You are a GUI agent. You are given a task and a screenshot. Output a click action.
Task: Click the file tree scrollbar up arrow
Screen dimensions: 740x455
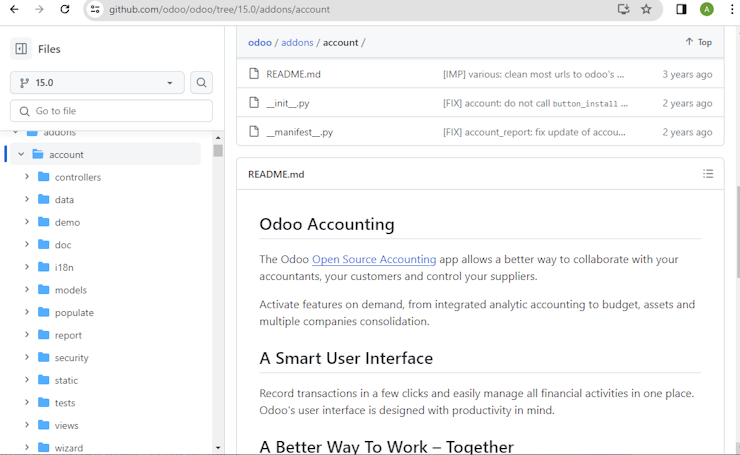tap(218, 138)
